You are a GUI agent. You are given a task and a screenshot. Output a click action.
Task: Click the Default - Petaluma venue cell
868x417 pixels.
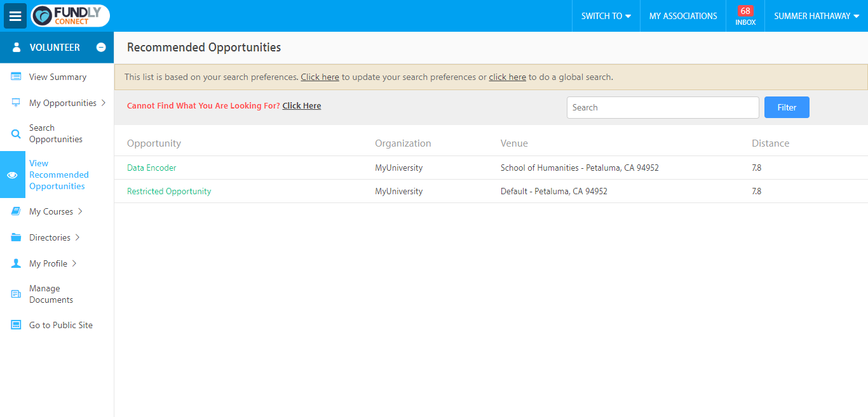(554, 191)
